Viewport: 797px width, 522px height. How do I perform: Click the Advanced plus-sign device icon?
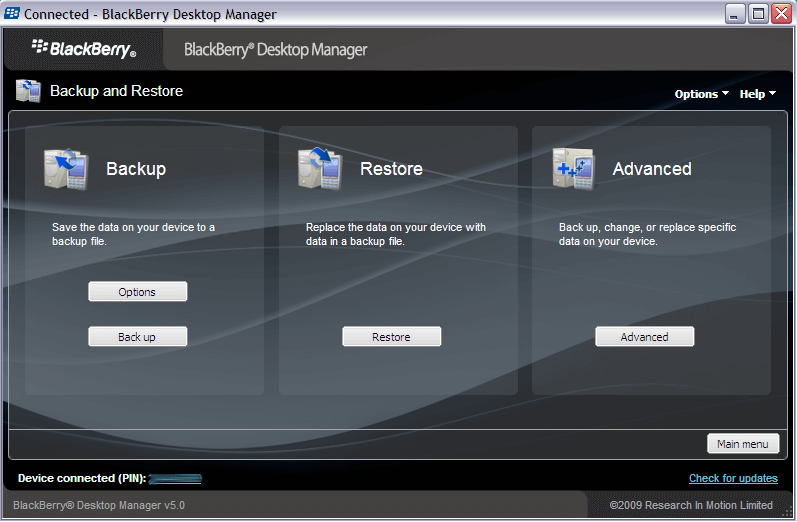pos(573,169)
